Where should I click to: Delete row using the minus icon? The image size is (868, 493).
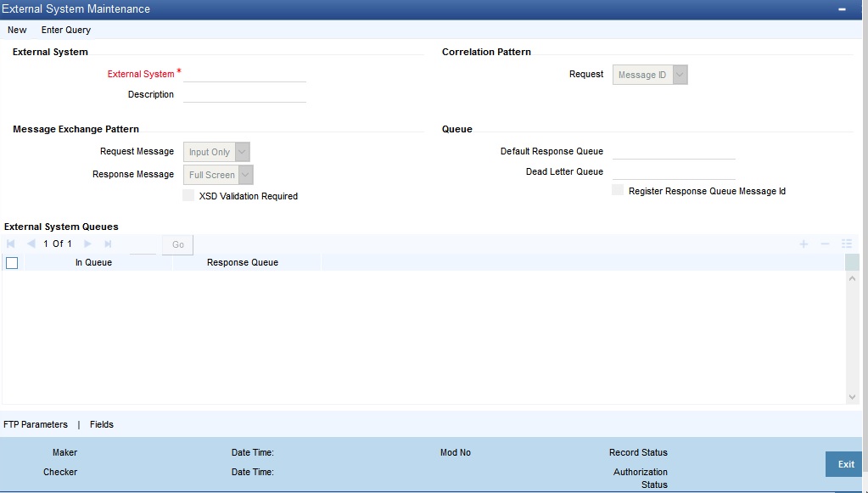pyautogui.click(x=825, y=244)
